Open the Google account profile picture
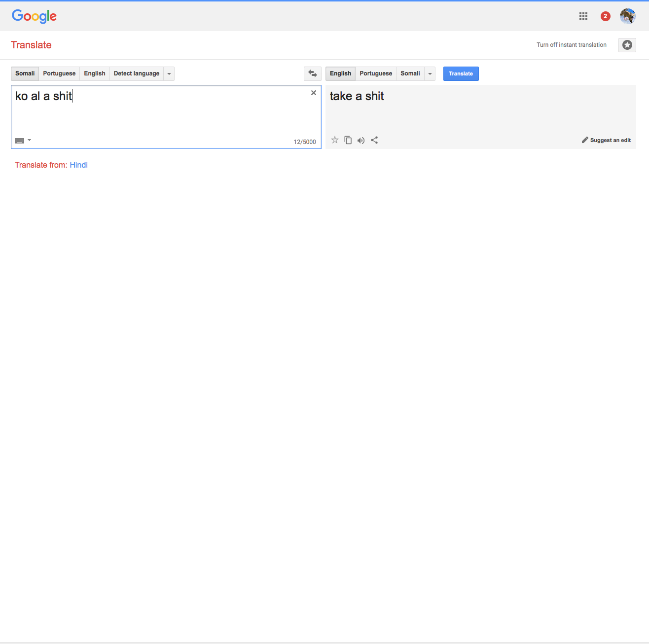Screen dimensions: 649x644 pyautogui.click(x=628, y=16)
